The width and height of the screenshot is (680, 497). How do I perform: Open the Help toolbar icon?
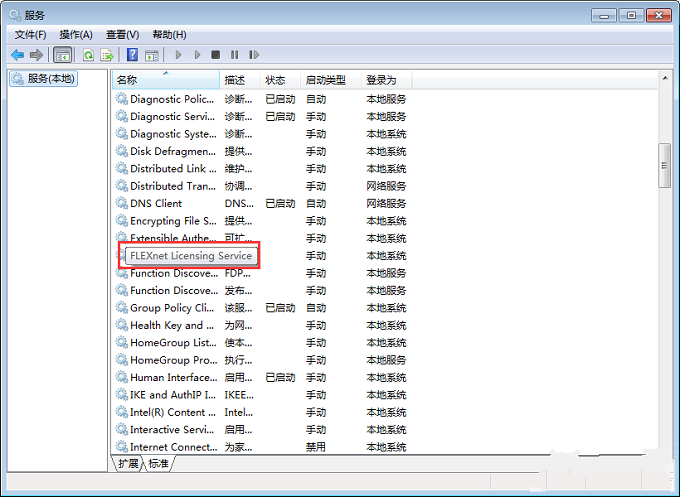pos(132,55)
